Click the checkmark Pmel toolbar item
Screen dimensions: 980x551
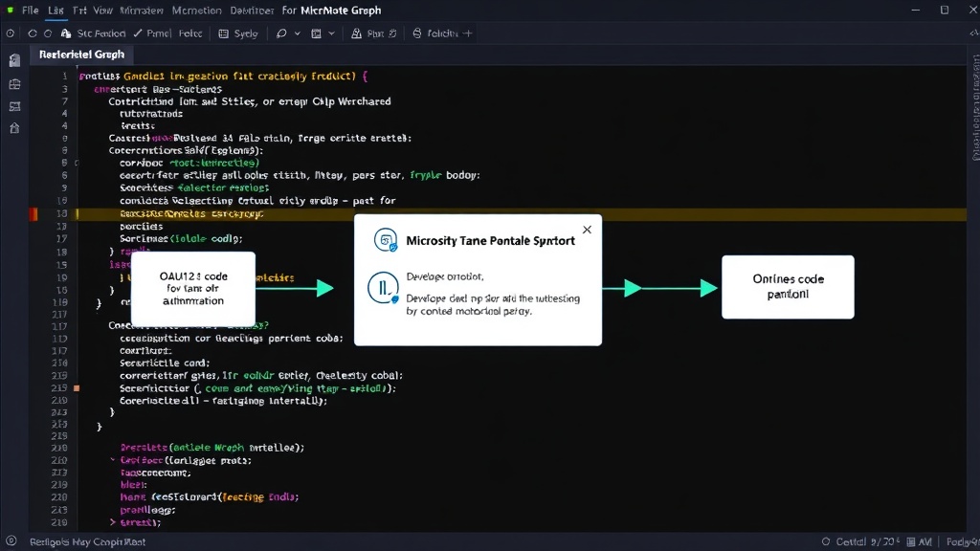click(151, 33)
